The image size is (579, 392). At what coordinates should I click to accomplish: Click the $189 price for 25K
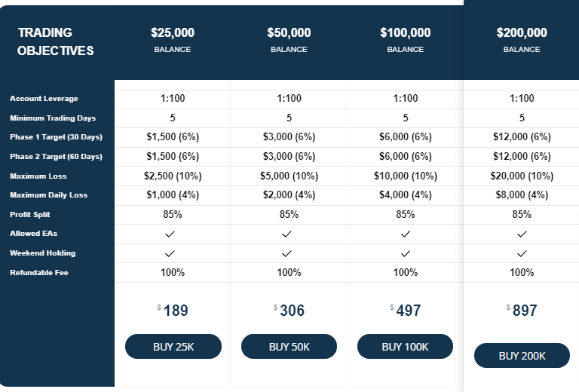[x=173, y=311]
